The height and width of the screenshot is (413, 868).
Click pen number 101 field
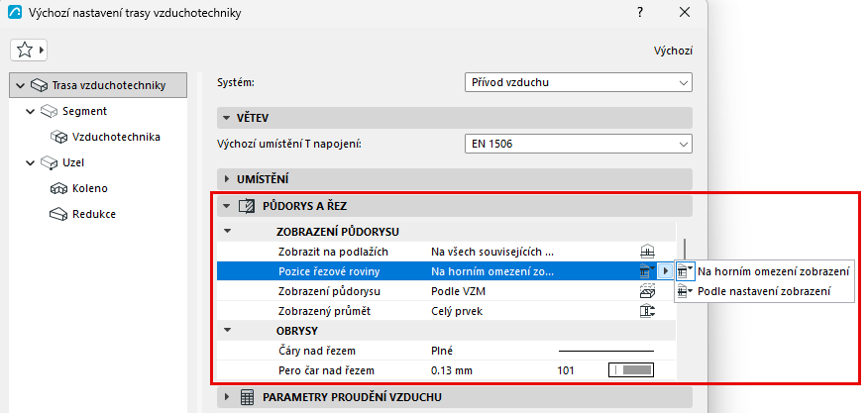tap(566, 370)
